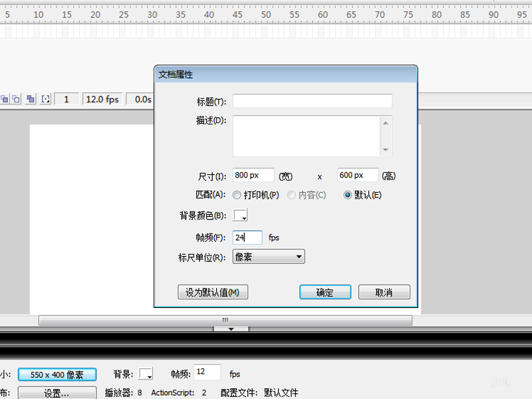Click Make Default (设为默认值) button
This screenshot has width=532, height=399.
(213, 292)
